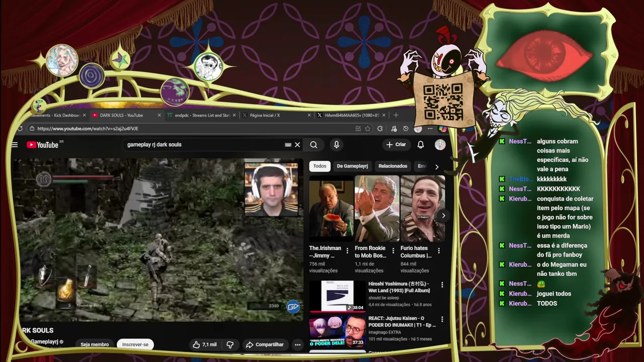View site info lock icon in address bar
This screenshot has width=644, height=362.
pos(32,129)
